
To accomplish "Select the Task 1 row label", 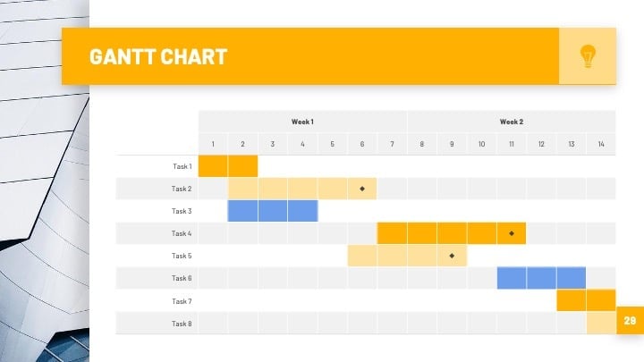I will pos(182,166).
